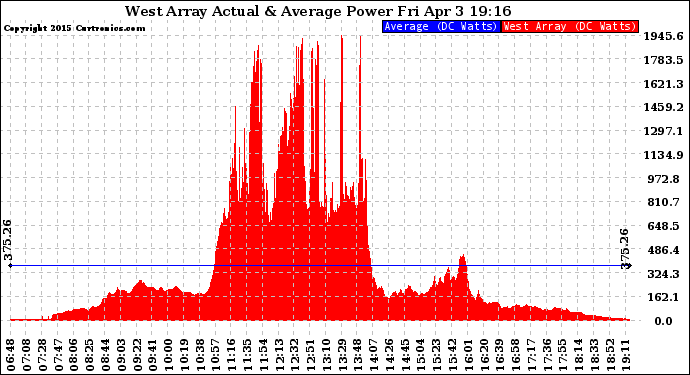The image size is (690, 375).
Task: Click the x-axis time label 09:03
Action: [x=121, y=355]
